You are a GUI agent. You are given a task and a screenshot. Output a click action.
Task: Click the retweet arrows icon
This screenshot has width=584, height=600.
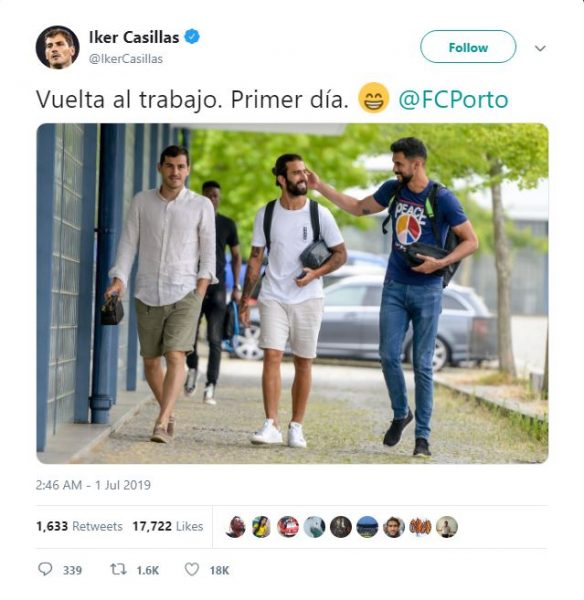118,569
